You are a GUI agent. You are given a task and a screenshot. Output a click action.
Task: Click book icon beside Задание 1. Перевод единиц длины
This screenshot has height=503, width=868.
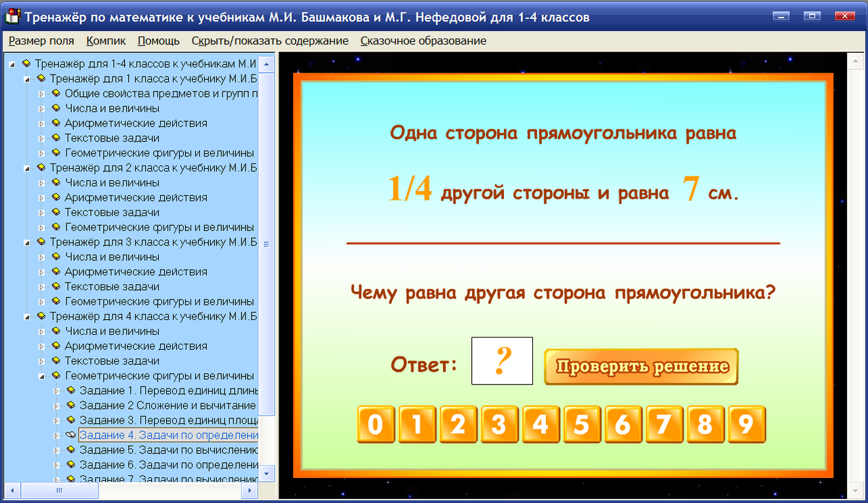point(71,390)
